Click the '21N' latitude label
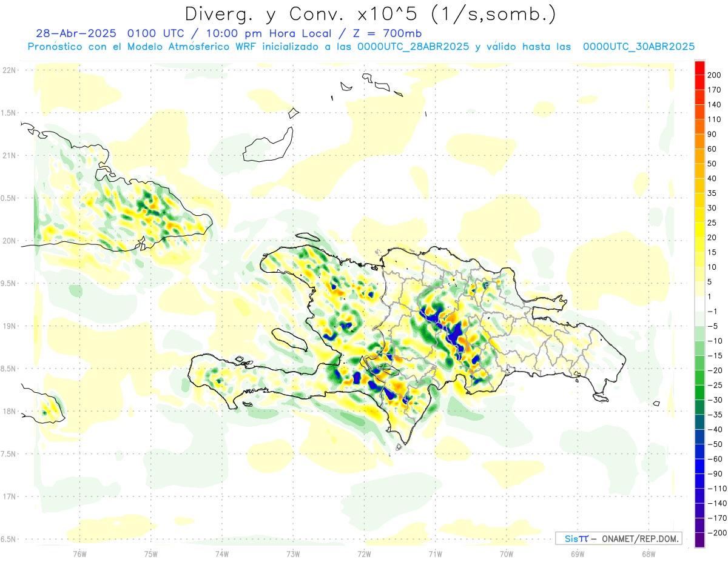The width and height of the screenshot is (728, 562). (10, 156)
